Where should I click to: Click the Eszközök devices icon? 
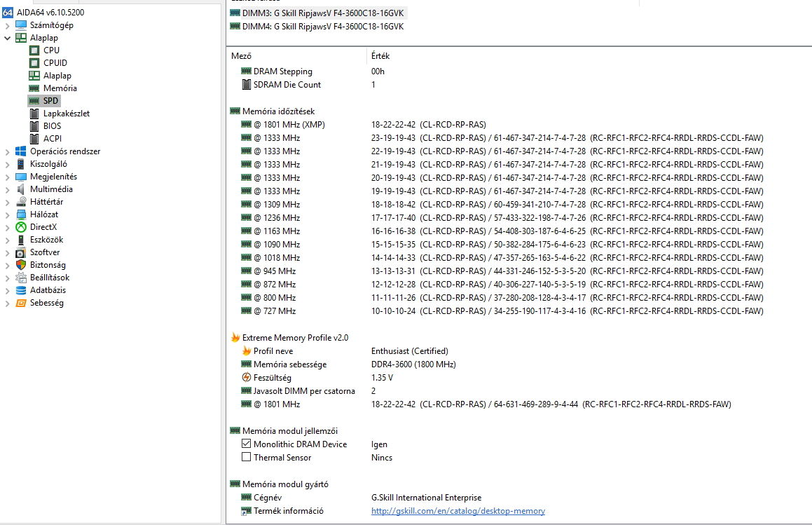tap(21, 240)
